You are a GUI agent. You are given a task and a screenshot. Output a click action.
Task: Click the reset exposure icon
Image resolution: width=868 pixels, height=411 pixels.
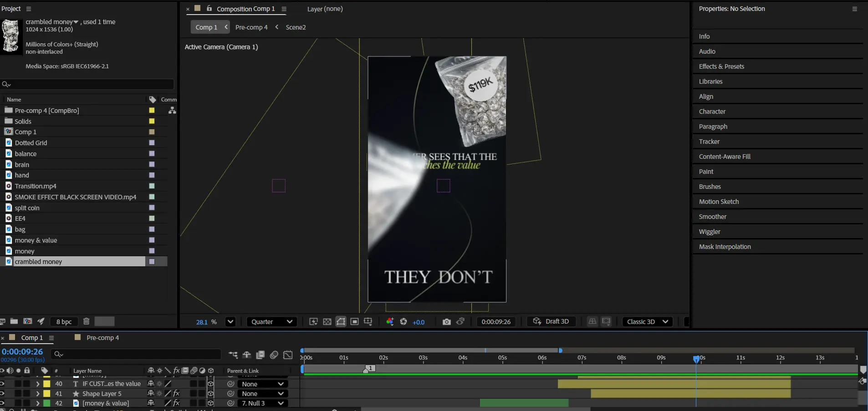click(x=403, y=322)
